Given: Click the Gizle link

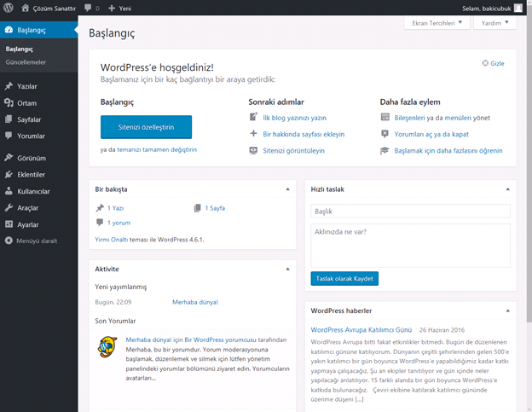Looking at the screenshot, I should click(x=497, y=63).
